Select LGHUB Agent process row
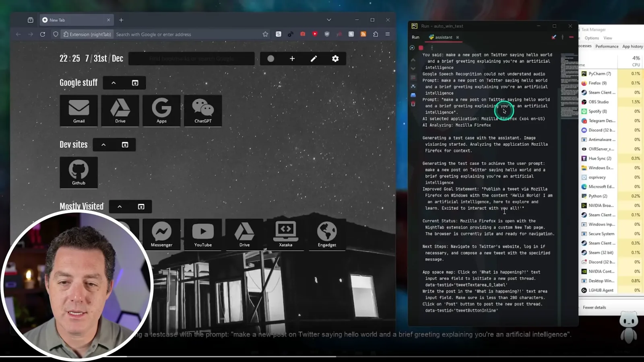The image size is (644, 362). click(611, 290)
